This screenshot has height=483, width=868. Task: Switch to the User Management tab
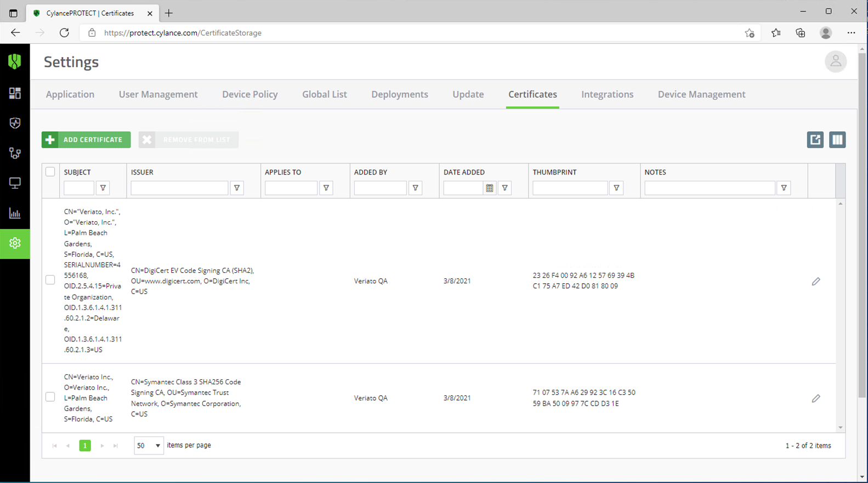coord(158,94)
